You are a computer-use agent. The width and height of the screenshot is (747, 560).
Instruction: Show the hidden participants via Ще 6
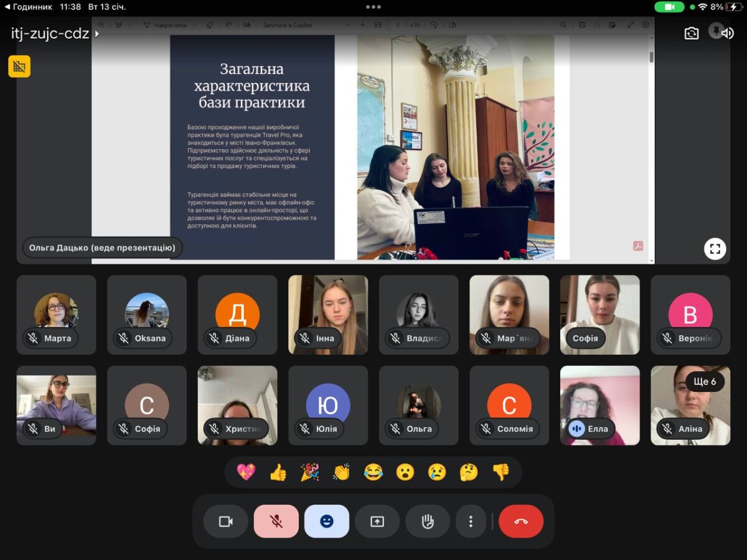[x=705, y=381]
